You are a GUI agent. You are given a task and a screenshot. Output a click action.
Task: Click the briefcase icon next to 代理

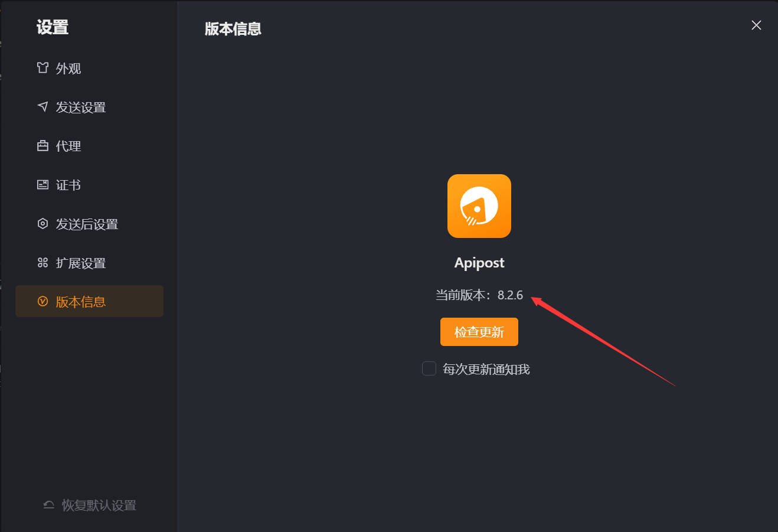pos(43,146)
